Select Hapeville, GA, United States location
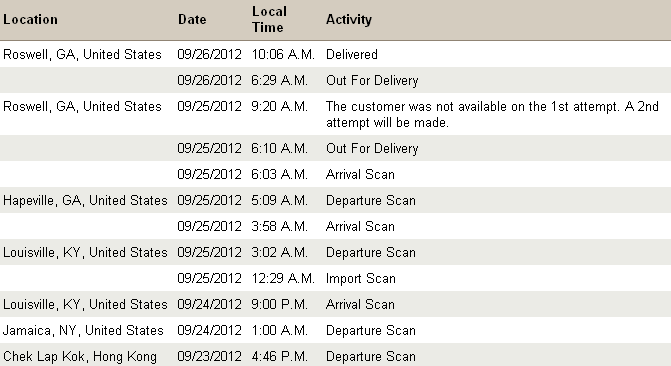The image size is (671, 366). click(85, 200)
